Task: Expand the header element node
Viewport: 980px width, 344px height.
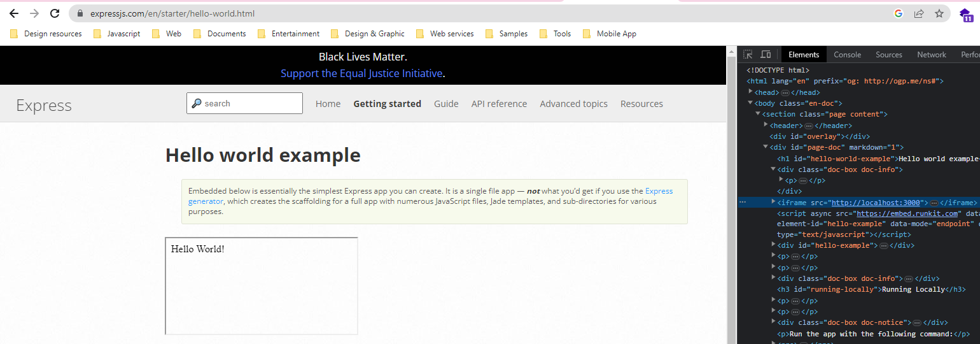Action: pyautogui.click(x=766, y=125)
